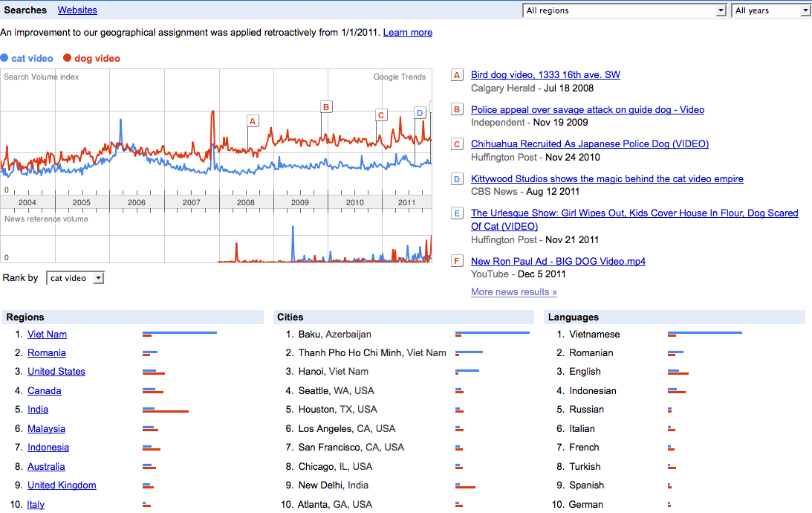Click the 2011 label on the chart axis

point(406,203)
